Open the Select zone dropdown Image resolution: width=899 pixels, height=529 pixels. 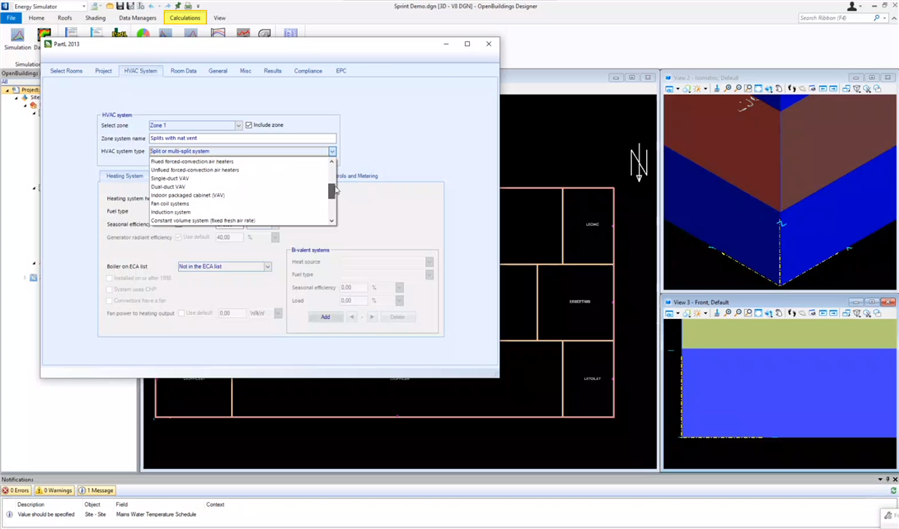pos(238,126)
